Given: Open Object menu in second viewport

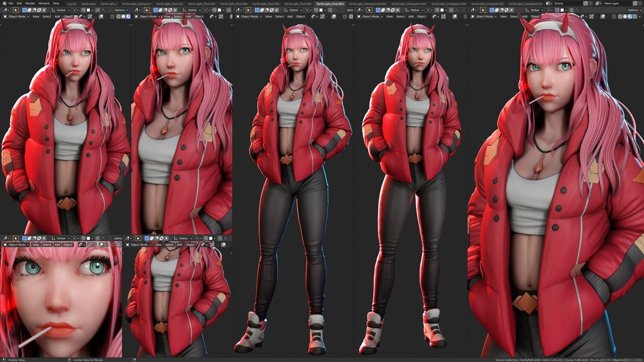Looking at the screenshot, I should pyautogui.click(x=199, y=17).
